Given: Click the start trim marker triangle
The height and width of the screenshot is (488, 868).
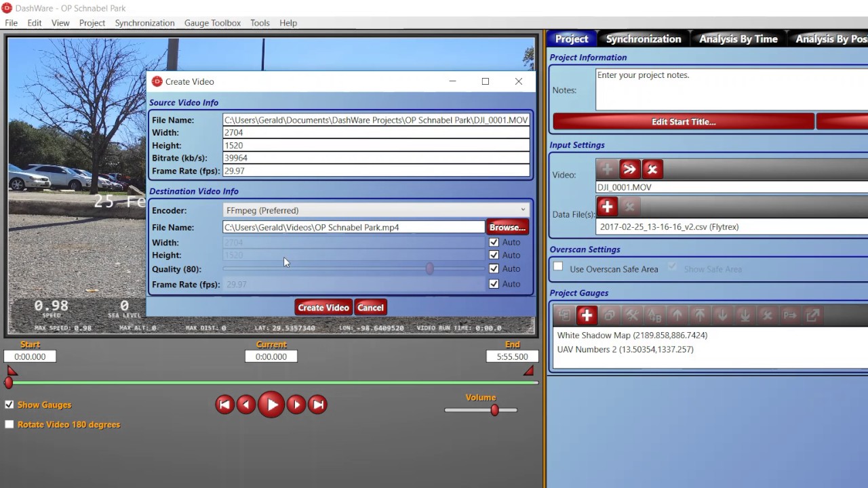Looking at the screenshot, I should [12, 371].
